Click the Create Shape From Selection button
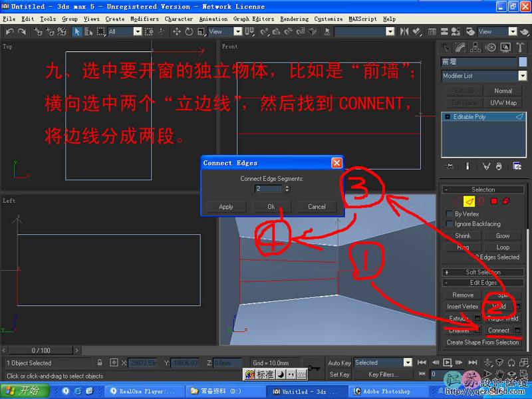Viewport: 532px width, 399px height. pyautogui.click(x=483, y=342)
